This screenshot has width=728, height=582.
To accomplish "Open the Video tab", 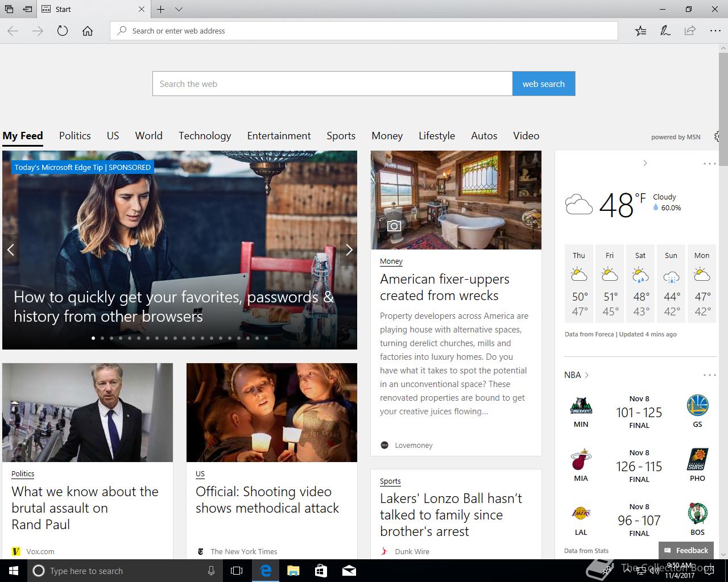I will (x=526, y=136).
